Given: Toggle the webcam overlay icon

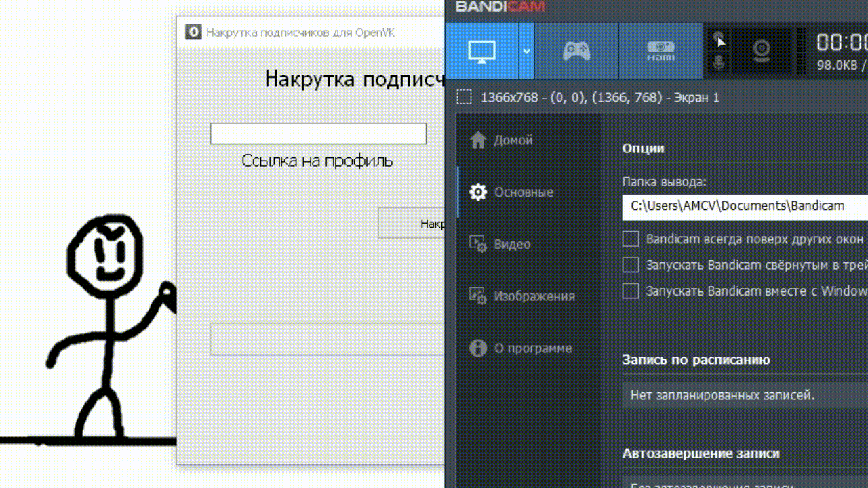Looking at the screenshot, I should pyautogui.click(x=763, y=51).
